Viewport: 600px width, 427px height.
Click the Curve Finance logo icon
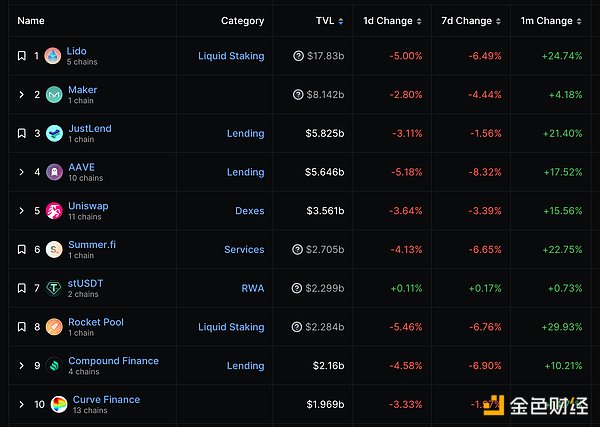tap(59, 404)
